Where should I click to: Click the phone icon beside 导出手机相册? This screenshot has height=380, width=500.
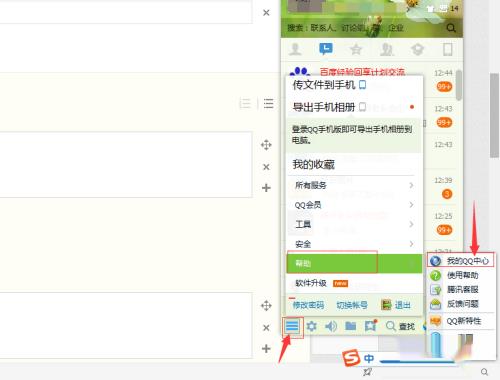pos(362,107)
